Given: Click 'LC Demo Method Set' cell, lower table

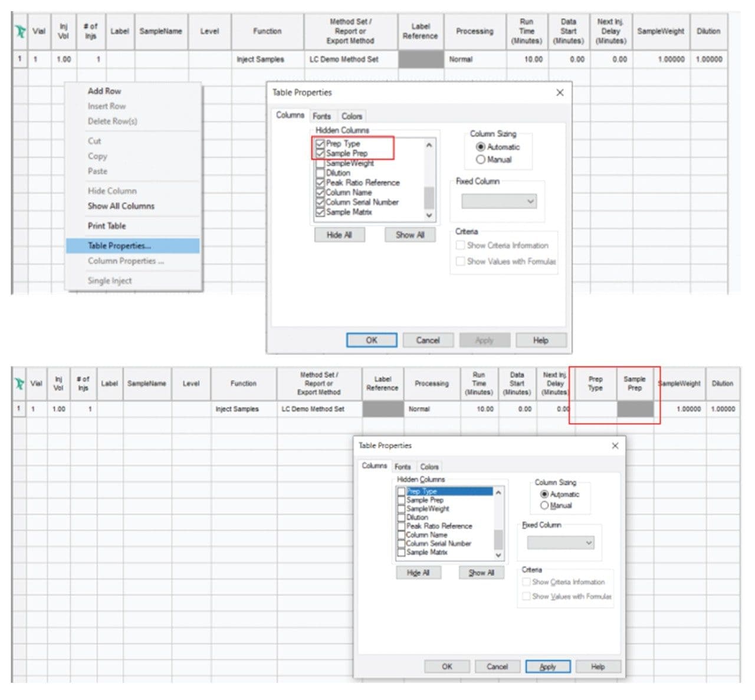Looking at the screenshot, I should pos(319,409).
